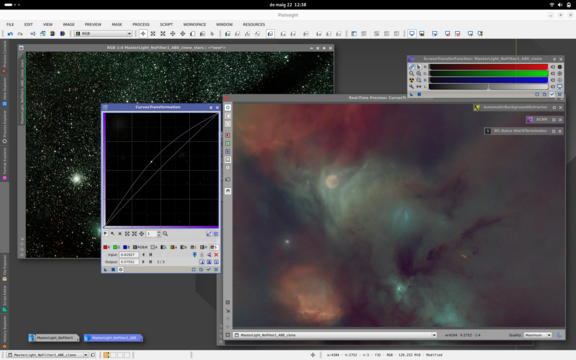Viewport: 576px width, 360px height.
Task: Select the zoom-to-fit toolbar icon
Action: point(153,33)
